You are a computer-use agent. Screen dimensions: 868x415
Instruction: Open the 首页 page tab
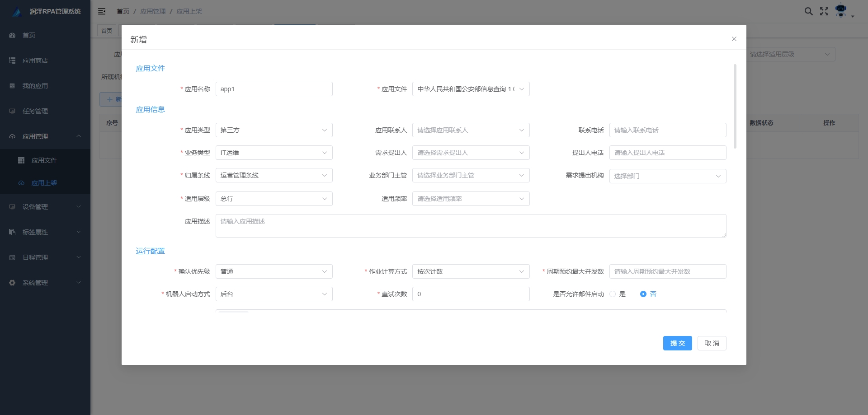point(107,31)
